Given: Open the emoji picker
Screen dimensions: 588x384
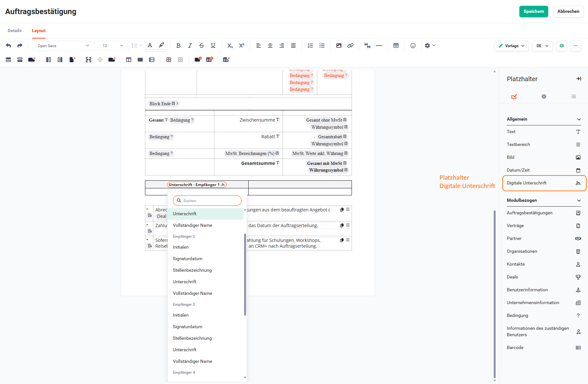Looking at the screenshot, I should pyautogui.click(x=413, y=46).
